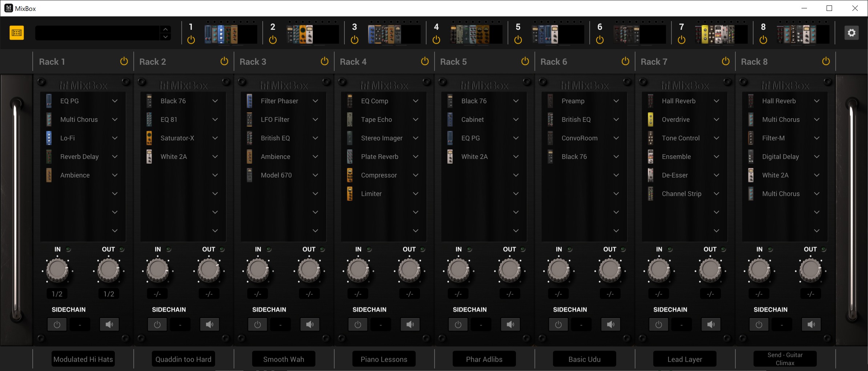Click the speaker monitor icon in Rack 4
The image size is (868, 371).
coord(410,324)
